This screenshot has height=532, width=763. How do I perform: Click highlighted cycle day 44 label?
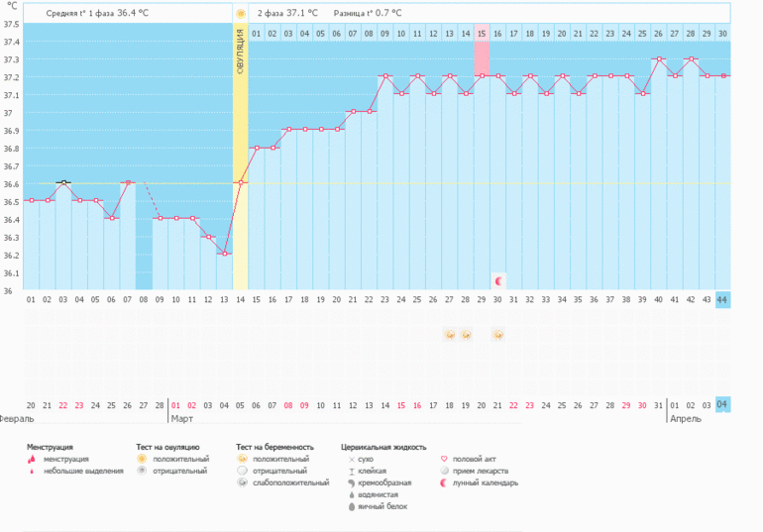[722, 300]
